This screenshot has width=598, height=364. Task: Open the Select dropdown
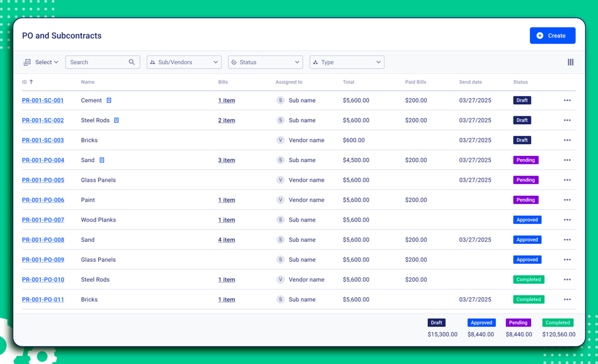47,62
